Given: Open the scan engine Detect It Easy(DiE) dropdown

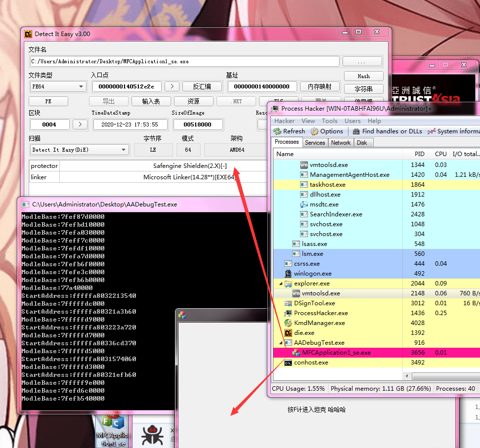Looking at the screenshot, I should (79, 150).
